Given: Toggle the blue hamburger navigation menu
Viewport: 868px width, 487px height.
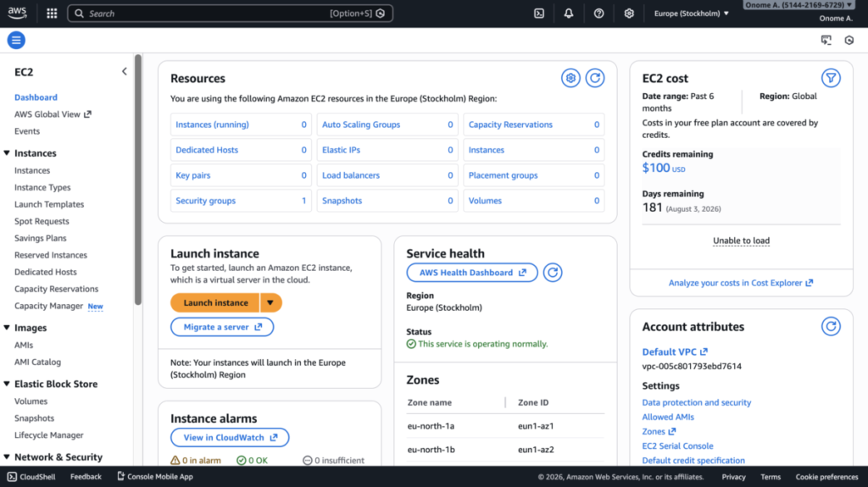Looking at the screenshot, I should pos(16,40).
